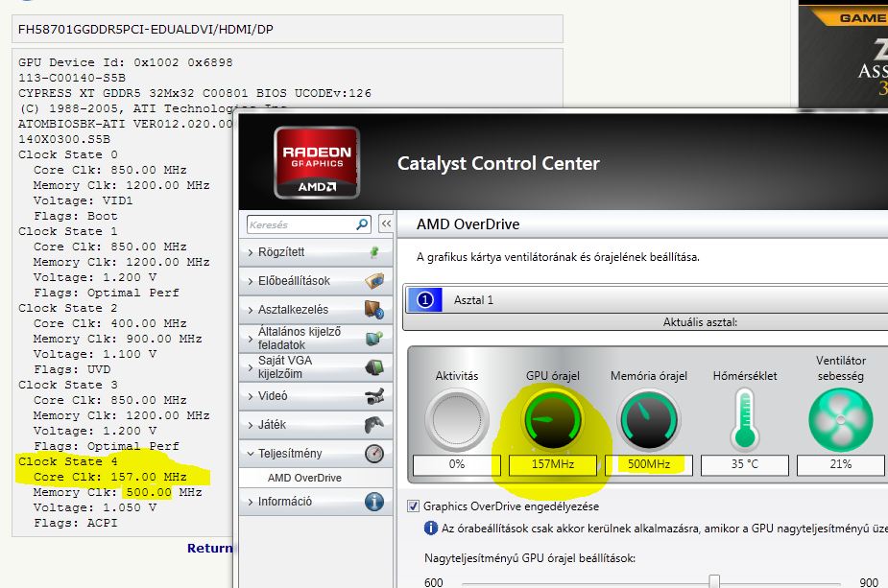This screenshot has height=588, width=888.
Task: Toggle Graphics OverDrive engedélyezése checkbox
Action: point(414,506)
